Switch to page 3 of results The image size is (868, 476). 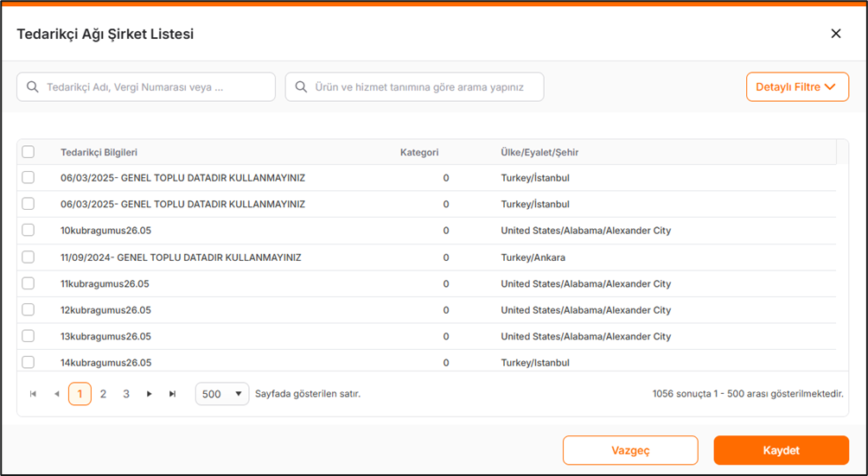click(126, 394)
